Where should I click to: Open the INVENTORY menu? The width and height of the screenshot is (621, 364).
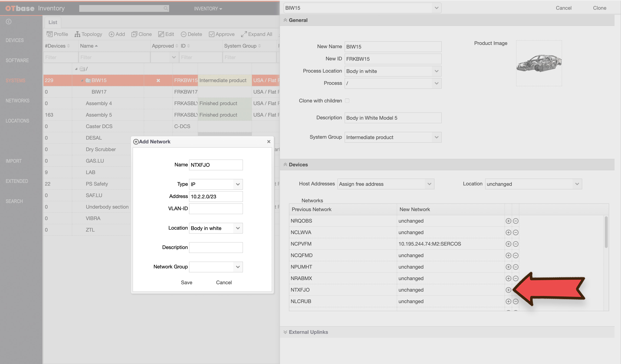[x=208, y=9]
